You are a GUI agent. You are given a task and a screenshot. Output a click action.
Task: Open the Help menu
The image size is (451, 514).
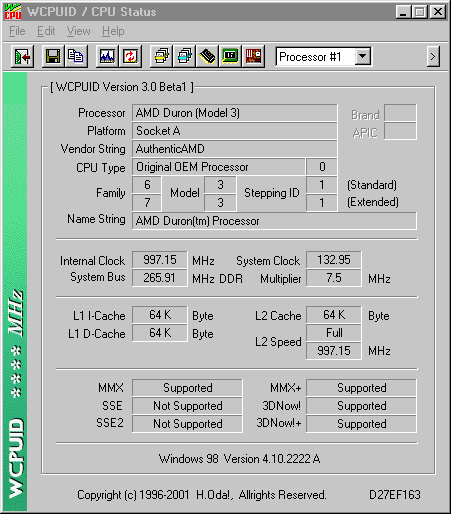click(113, 31)
